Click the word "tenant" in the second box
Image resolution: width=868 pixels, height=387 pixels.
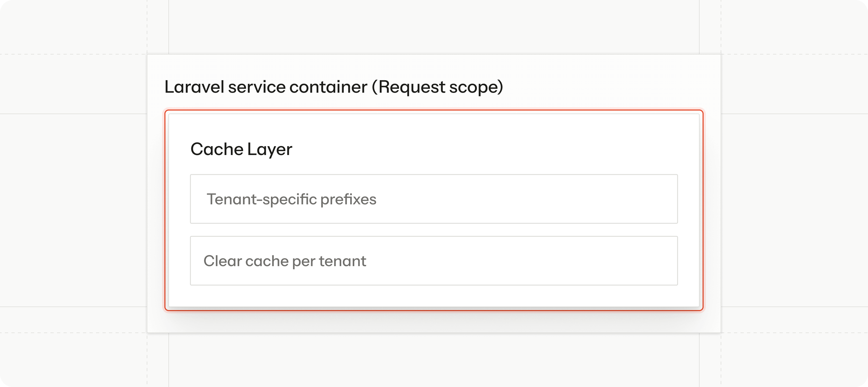coord(342,261)
